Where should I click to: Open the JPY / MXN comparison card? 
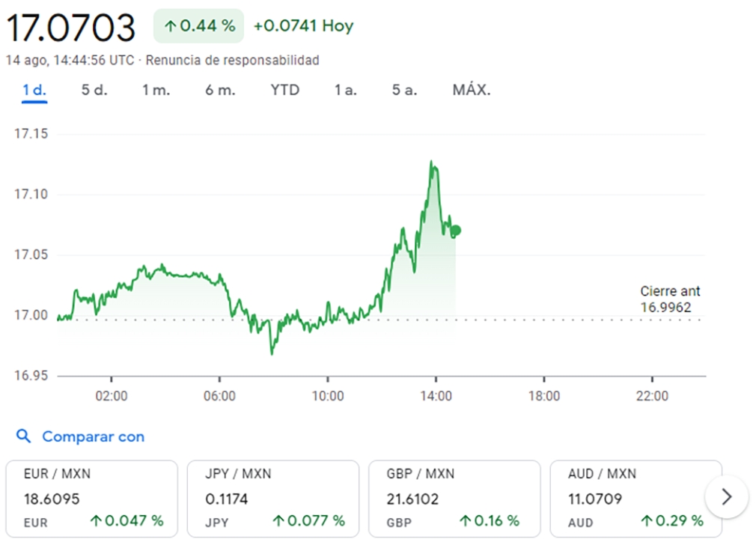click(273, 498)
